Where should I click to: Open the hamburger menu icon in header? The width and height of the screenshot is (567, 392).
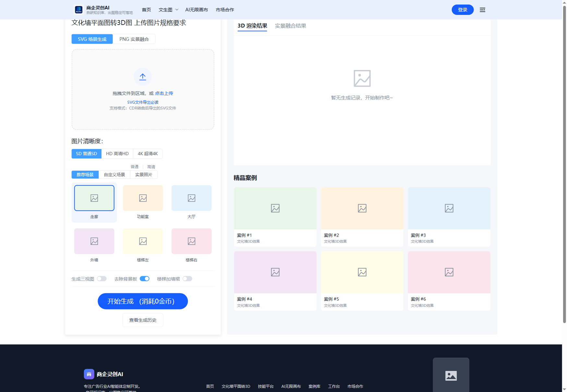point(482,10)
